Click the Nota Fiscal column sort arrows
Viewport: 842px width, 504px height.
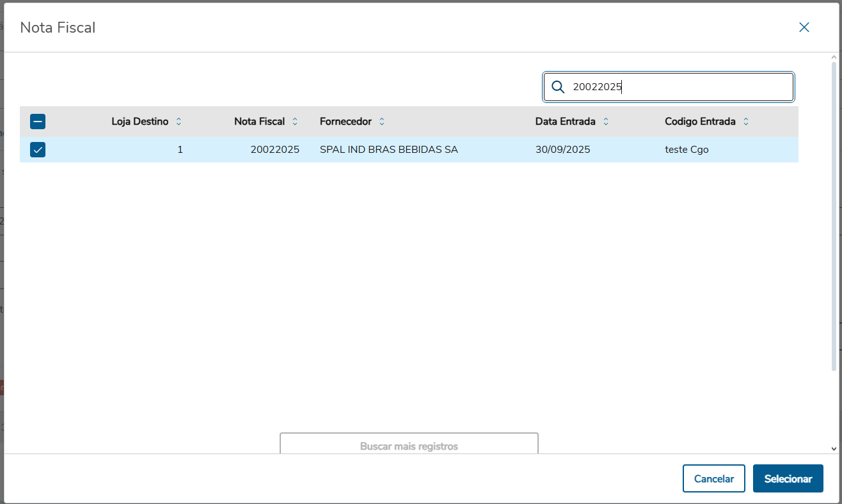pos(295,122)
